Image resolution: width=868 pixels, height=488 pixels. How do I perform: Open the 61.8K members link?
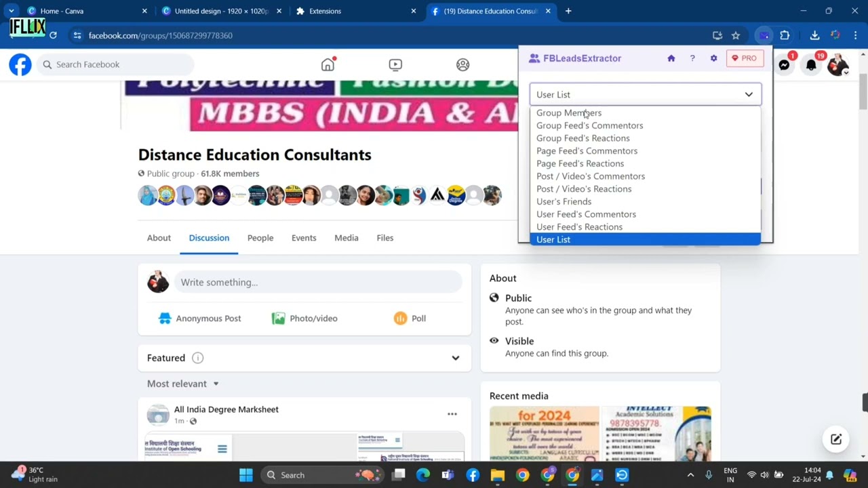point(230,174)
